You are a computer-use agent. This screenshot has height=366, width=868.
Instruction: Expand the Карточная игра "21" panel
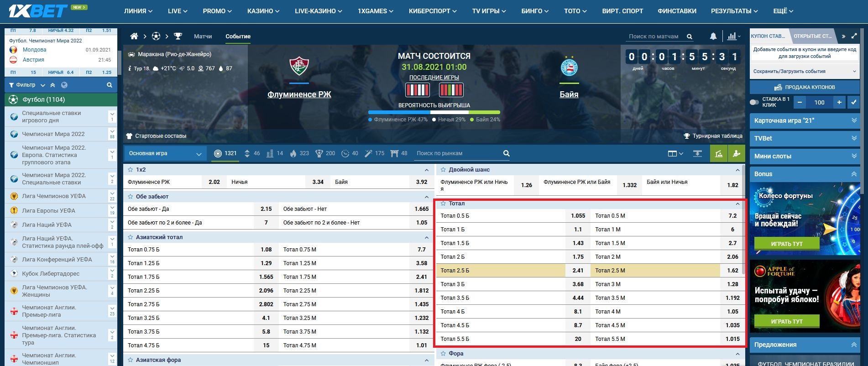805,120
